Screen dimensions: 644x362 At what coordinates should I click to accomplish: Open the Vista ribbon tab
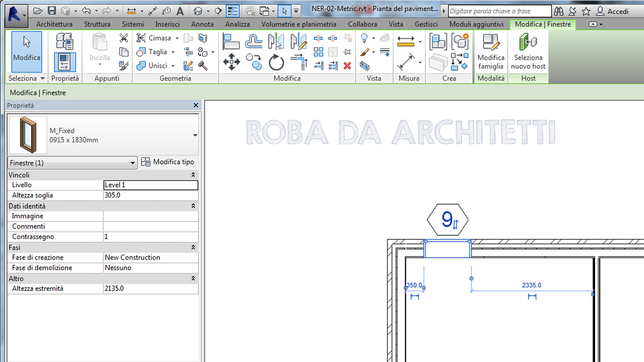pos(396,24)
